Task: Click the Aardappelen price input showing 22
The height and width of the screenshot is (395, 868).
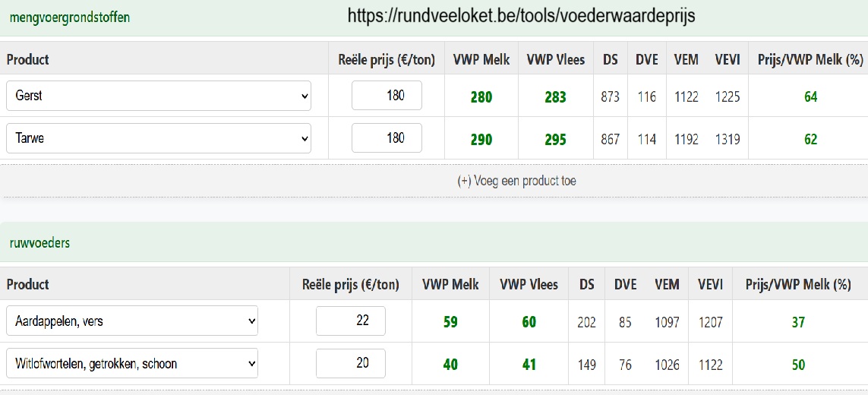Action: (x=350, y=321)
